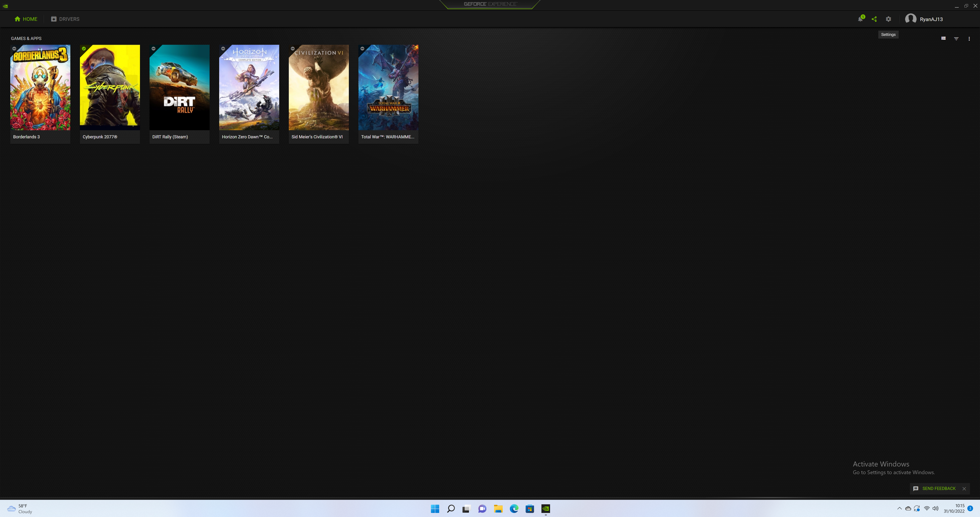Click the RyanAJ13 profile avatar
980x517 pixels.
click(x=910, y=19)
